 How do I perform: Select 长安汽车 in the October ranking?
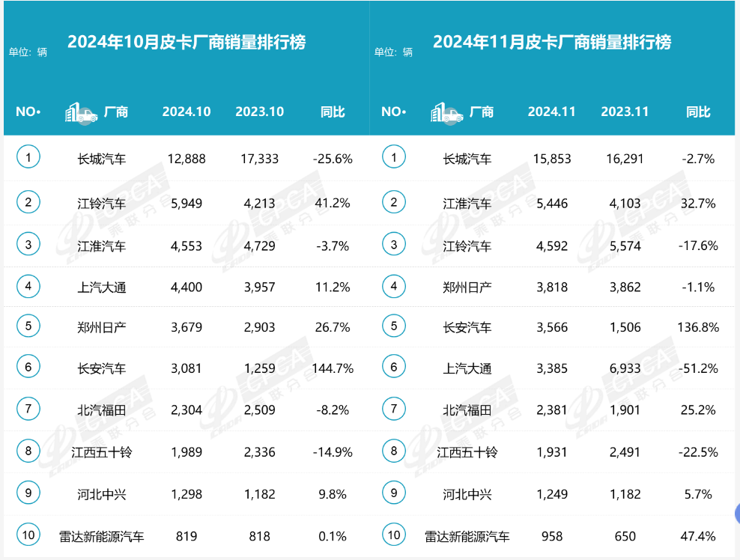tap(101, 368)
